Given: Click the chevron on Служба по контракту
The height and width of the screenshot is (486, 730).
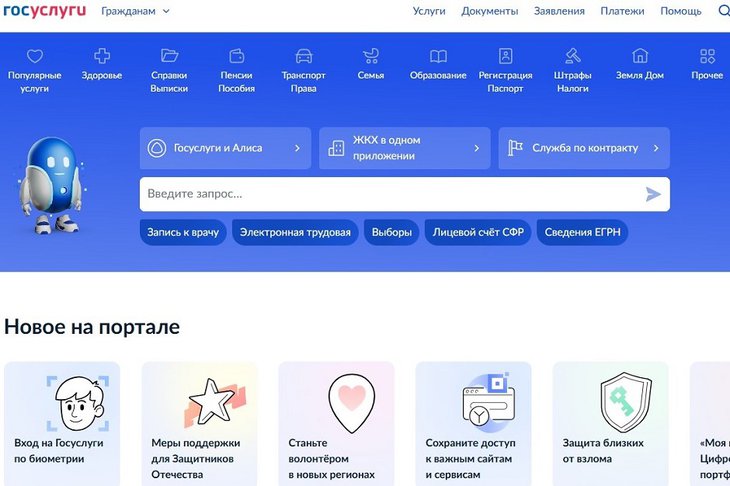Looking at the screenshot, I should (x=656, y=148).
